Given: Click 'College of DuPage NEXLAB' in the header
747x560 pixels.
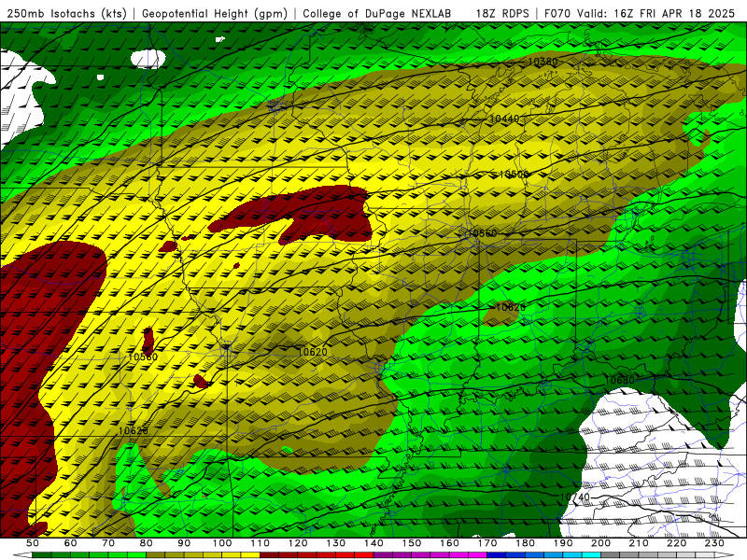Looking at the screenshot, I should point(377,13).
